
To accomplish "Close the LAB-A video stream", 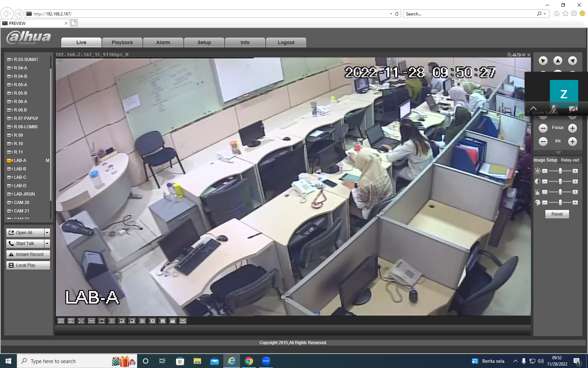I will pyautogui.click(x=529, y=55).
